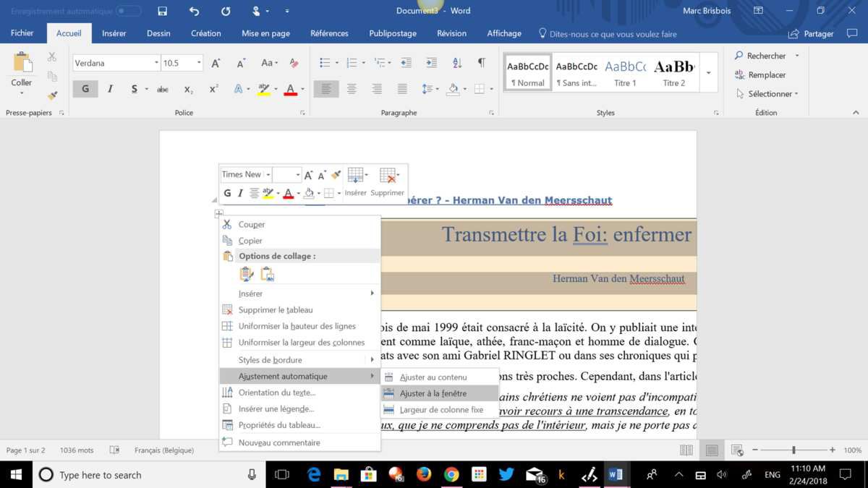
Task: Save the document using the title bar icon
Action: click(162, 11)
